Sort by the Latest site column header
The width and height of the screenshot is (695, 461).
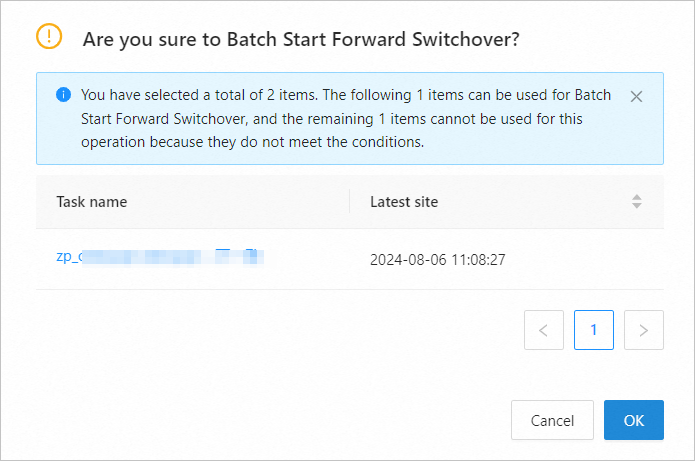(x=404, y=202)
